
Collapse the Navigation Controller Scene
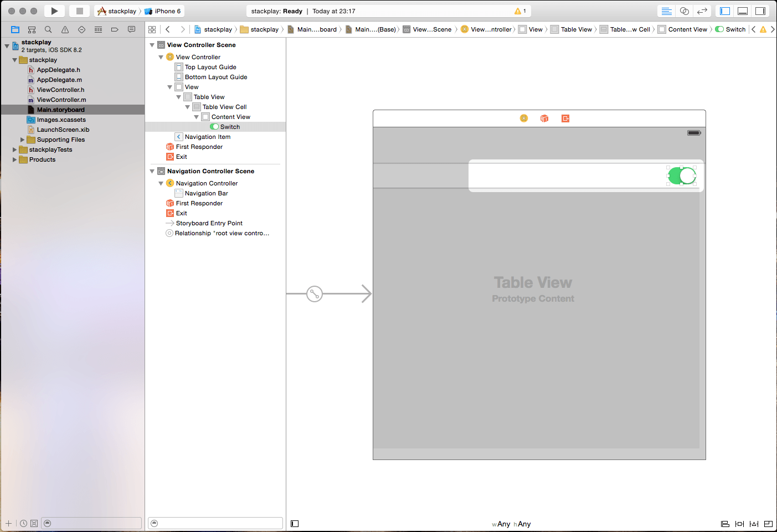coord(152,171)
